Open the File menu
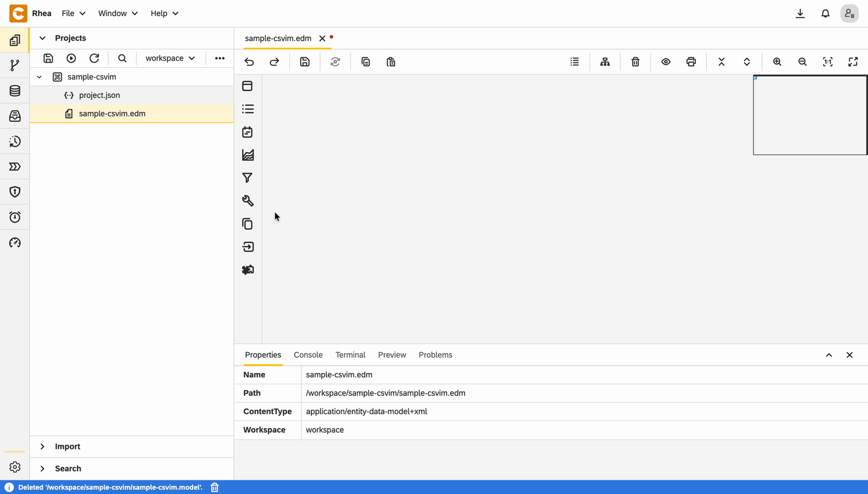The width and height of the screenshot is (868, 494). click(x=73, y=13)
